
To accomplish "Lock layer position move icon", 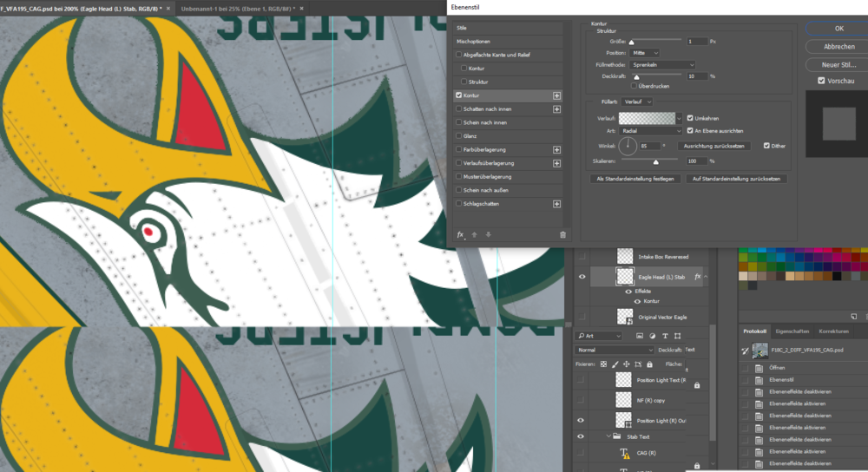I will 626,364.
